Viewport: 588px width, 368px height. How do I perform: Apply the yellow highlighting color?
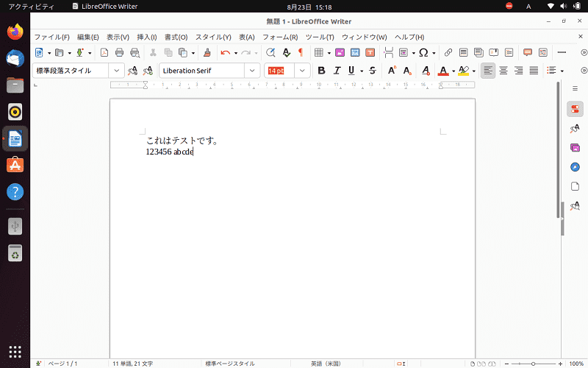(464, 71)
